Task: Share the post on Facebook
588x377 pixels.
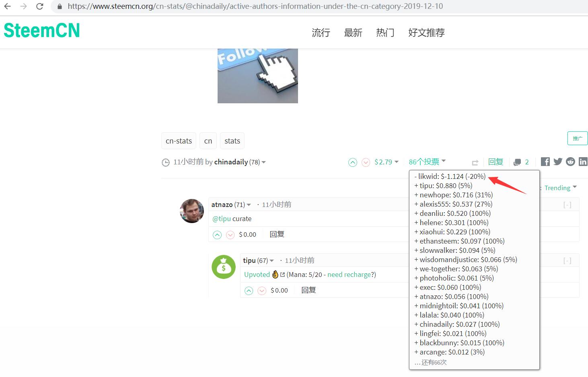Action: (x=545, y=162)
